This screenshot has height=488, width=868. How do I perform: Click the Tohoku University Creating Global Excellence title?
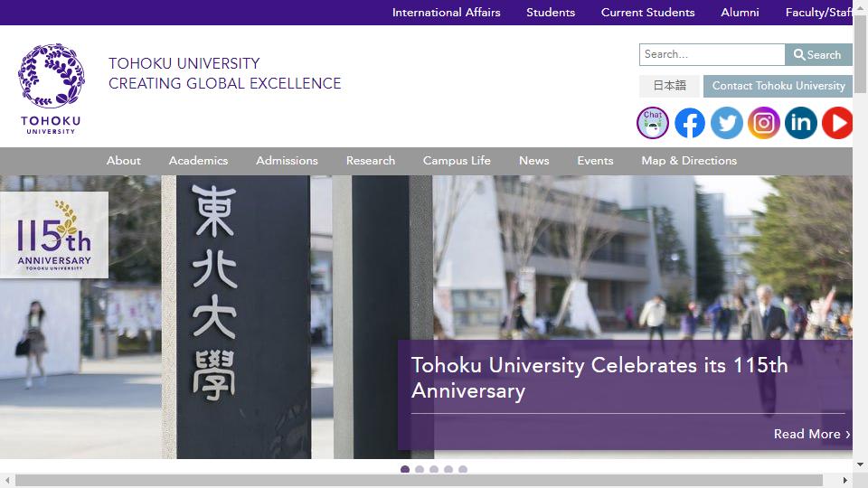point(224,73)
